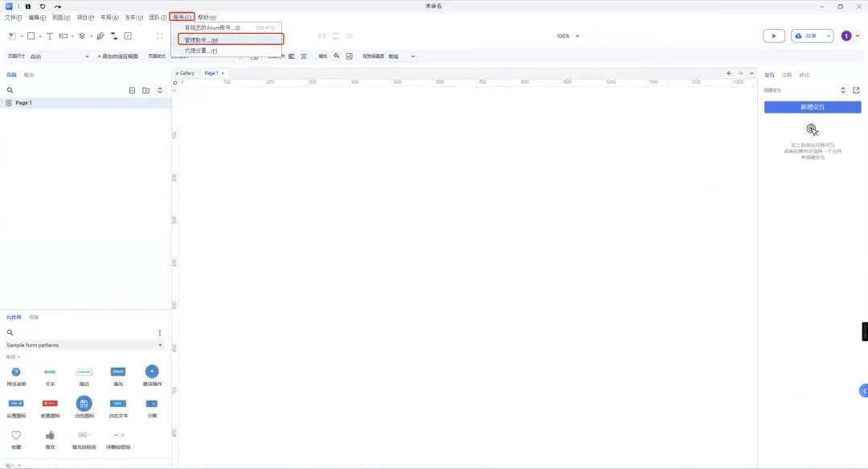Screen dimensions: 868x469
Task: Click the save icon in title bar
Action: (27, 6)
